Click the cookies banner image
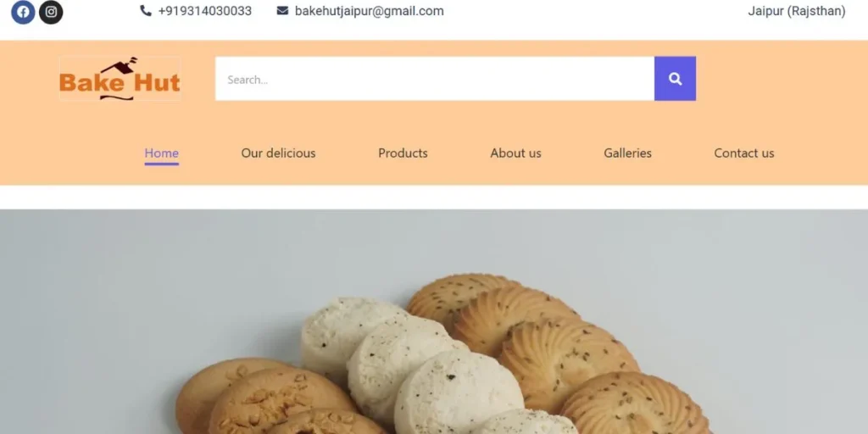Image resolution: width=868 pixels, height=434 pixels. pyautogui.click(x=434, y=321)
